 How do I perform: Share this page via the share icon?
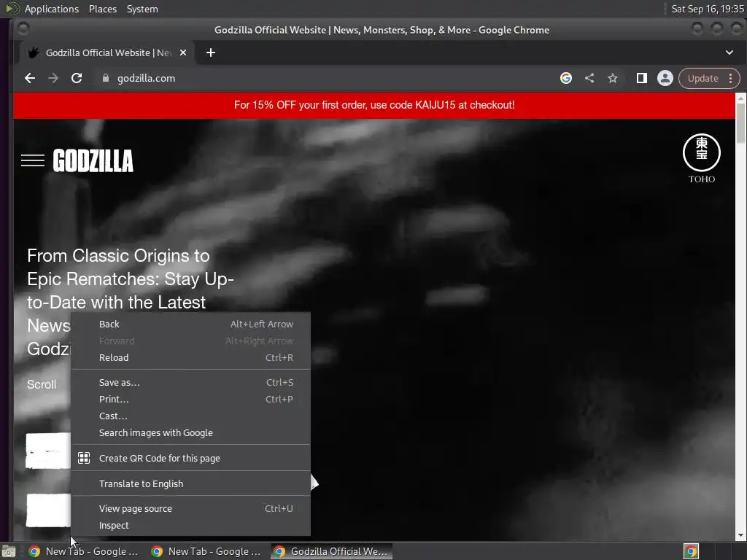pyautogui.click(x=589, y=78)
